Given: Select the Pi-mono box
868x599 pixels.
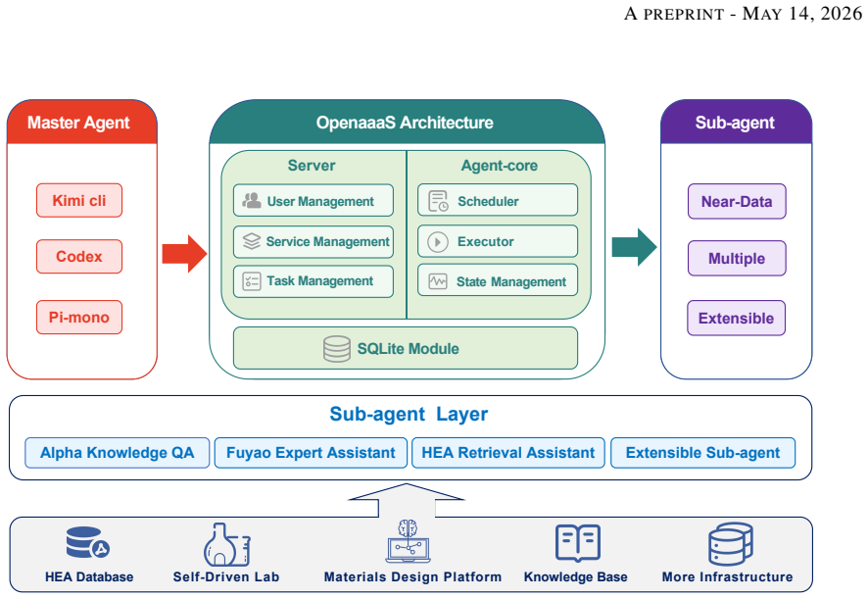Looking at the screenshot, I should pyautogui.click(x=79, y=318).
